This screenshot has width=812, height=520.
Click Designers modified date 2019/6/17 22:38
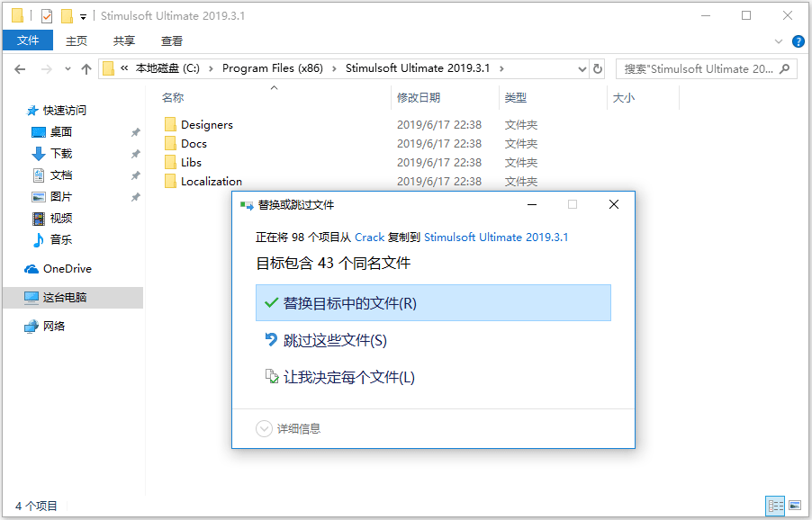tap(439, 125)
